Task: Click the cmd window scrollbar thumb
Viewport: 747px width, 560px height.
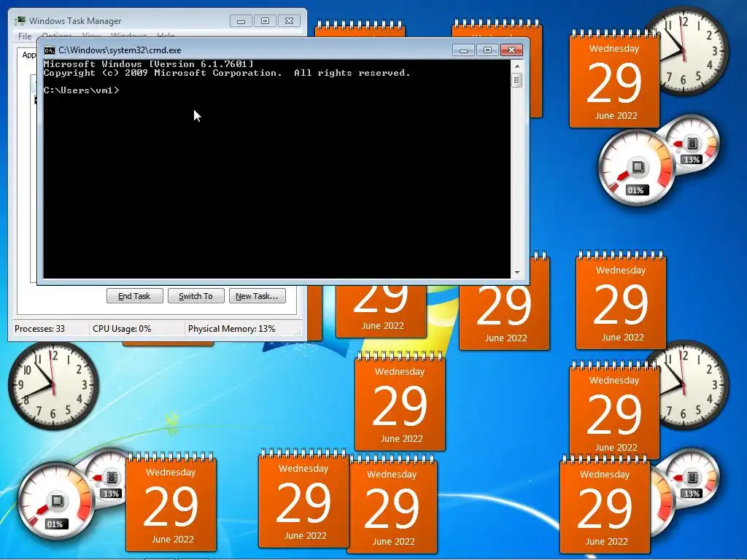Action: [517, 80]
